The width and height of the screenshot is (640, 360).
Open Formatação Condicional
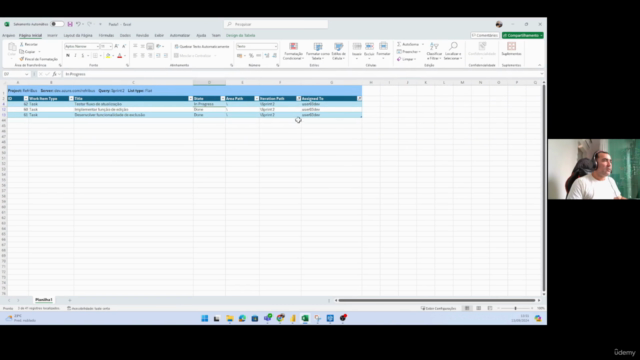coord(293,51)
